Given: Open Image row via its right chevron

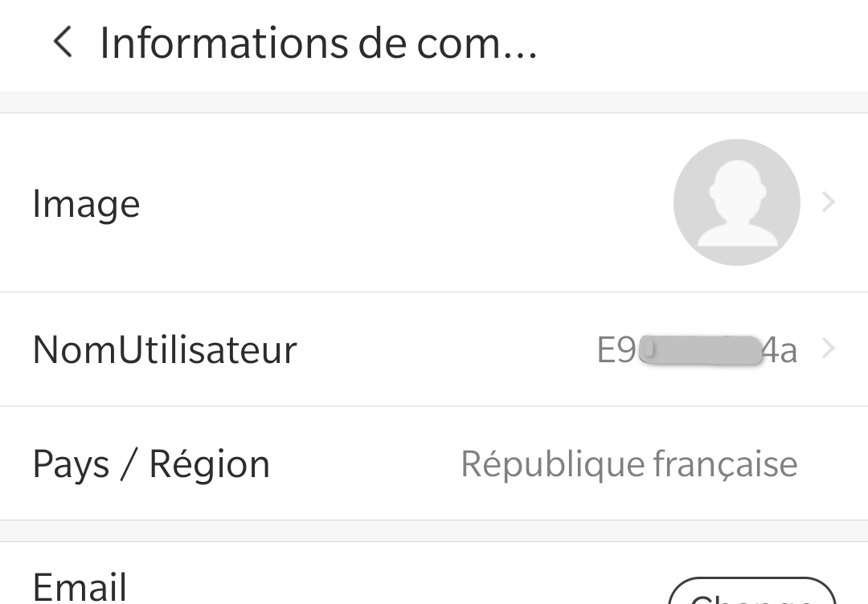Looking at the screenshot, I should [829, 202].
